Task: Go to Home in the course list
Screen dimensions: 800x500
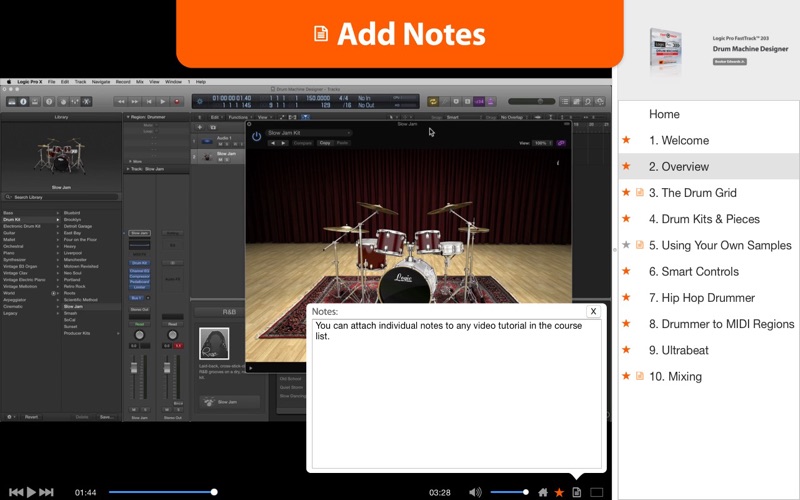Action: [x=664, y=114]
